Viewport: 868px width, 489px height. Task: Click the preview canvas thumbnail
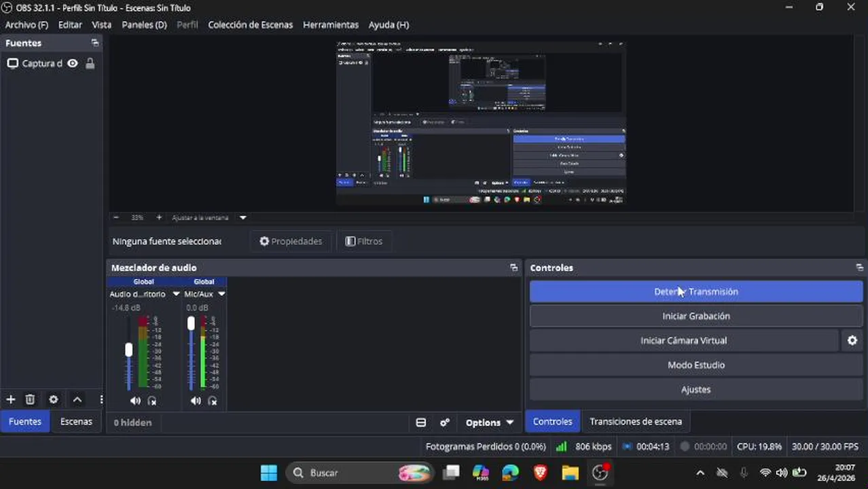point(481,122)
